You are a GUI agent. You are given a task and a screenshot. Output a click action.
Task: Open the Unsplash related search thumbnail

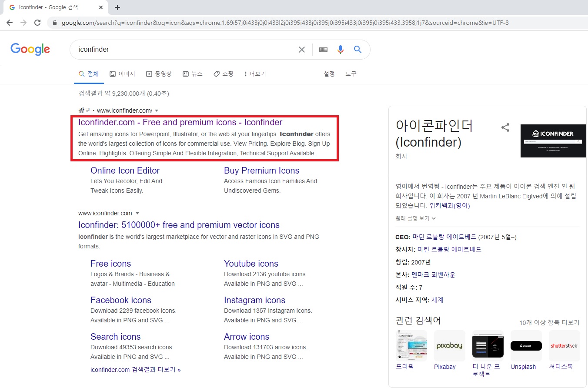point(526,346)
